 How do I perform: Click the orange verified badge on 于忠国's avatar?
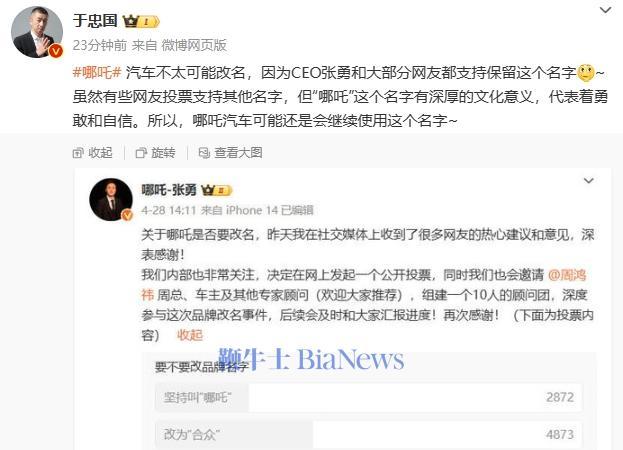pyautogui.click(x=56, y=51)
